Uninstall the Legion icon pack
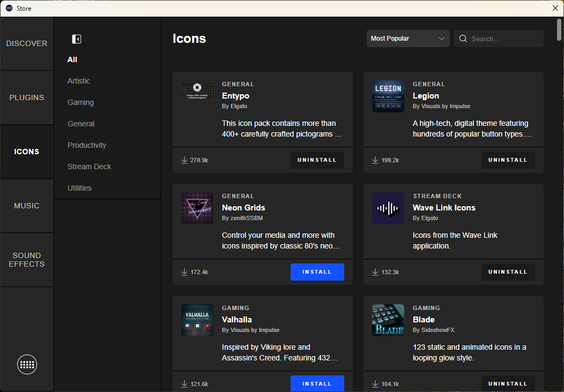564x392 pixels. pyautogui.click(x=508, y=160)
